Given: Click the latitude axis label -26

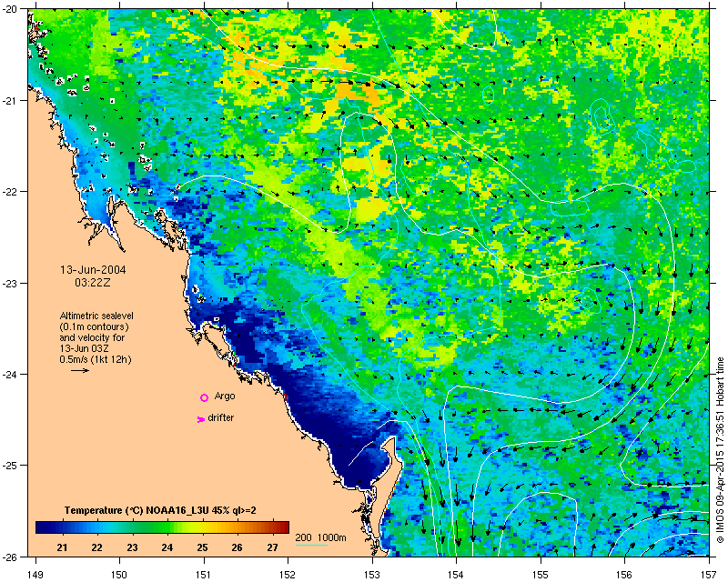Looking at the screenshot, I should (x=9, y=557).
